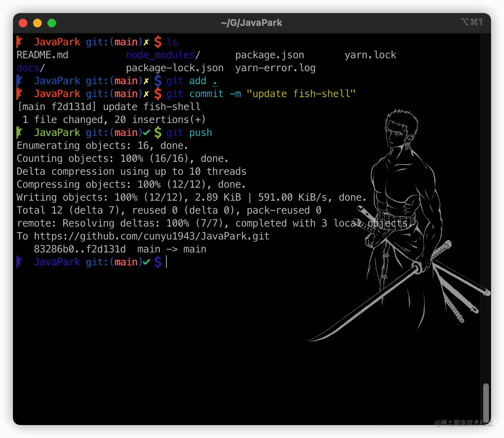
Task: Click the ~/G/JavaPark window title
Action: [251, 23]
